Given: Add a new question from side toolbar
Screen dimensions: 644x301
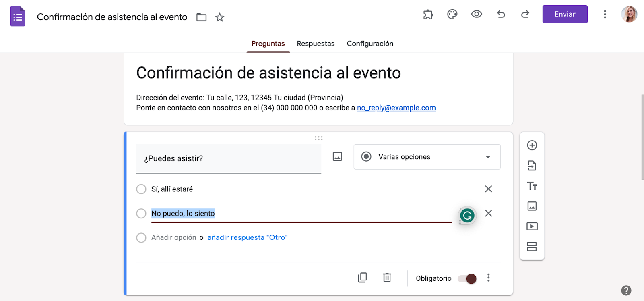Looking at the screenshot, I should pyautogui.click(x=532, y=145).
